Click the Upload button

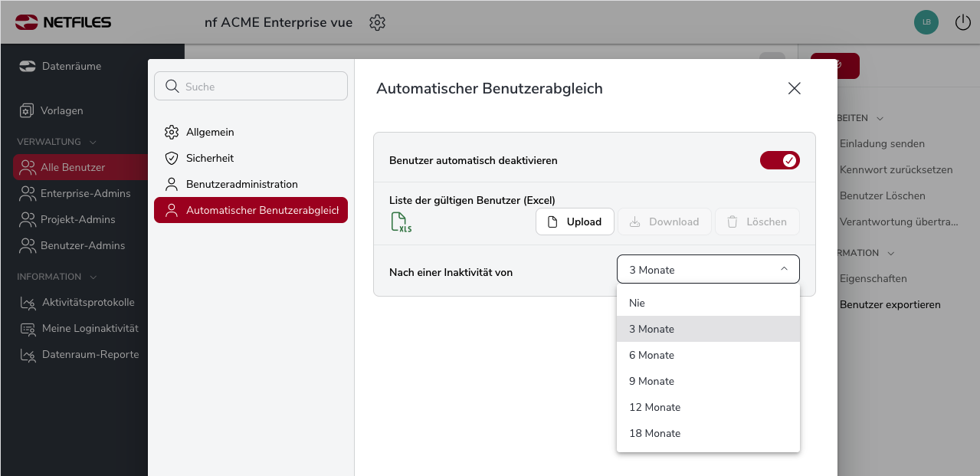575,222
